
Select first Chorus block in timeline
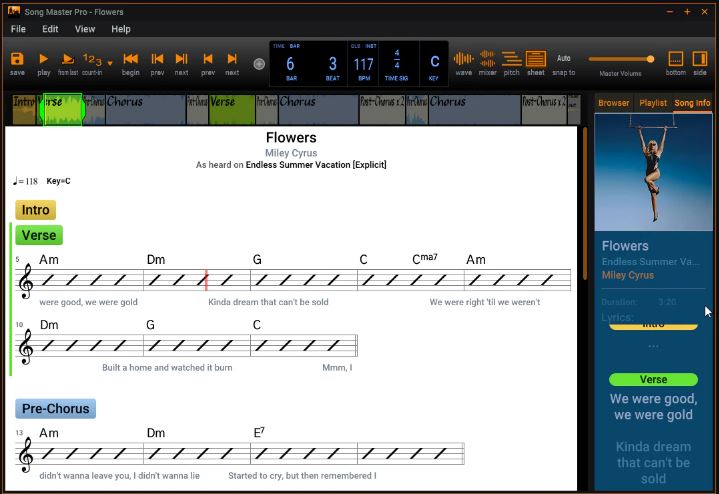tap(144, 103)
